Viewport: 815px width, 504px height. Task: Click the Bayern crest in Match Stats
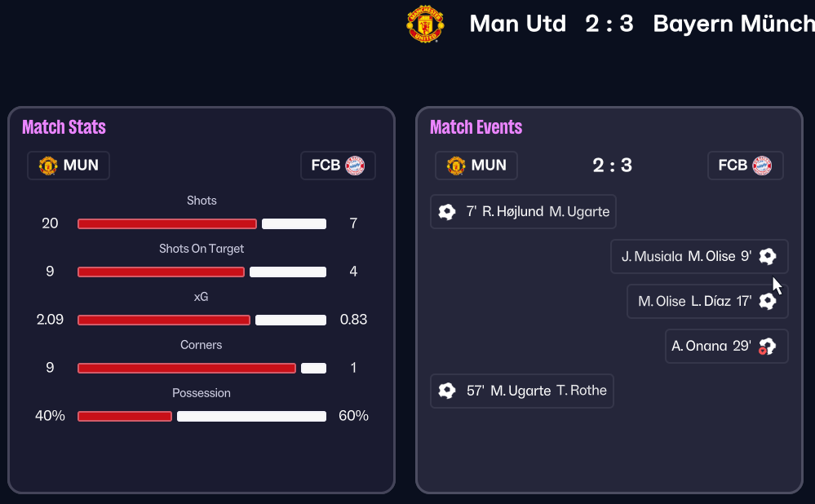(355, 166)
